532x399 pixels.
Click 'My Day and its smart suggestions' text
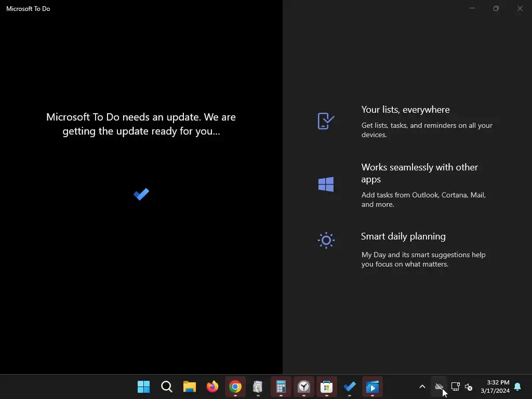coord(423,259)
